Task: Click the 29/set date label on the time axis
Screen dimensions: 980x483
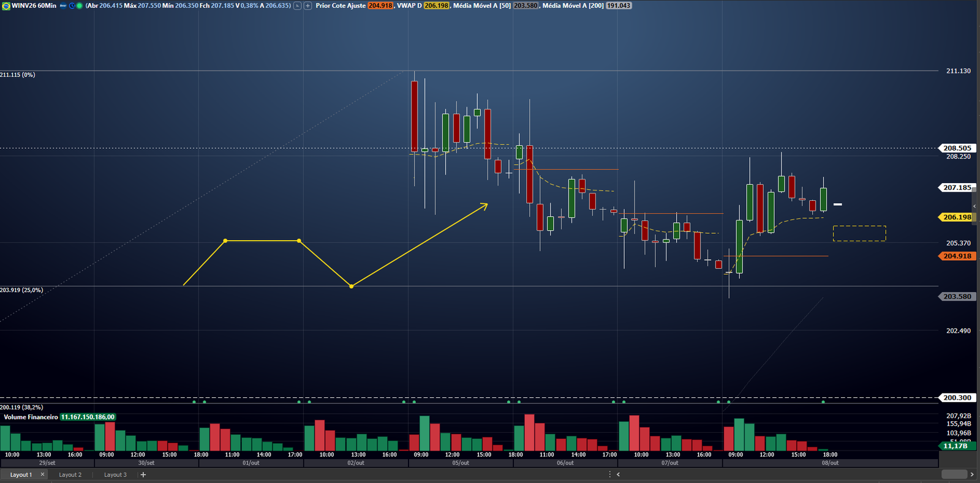Action: tap(47, 463)
